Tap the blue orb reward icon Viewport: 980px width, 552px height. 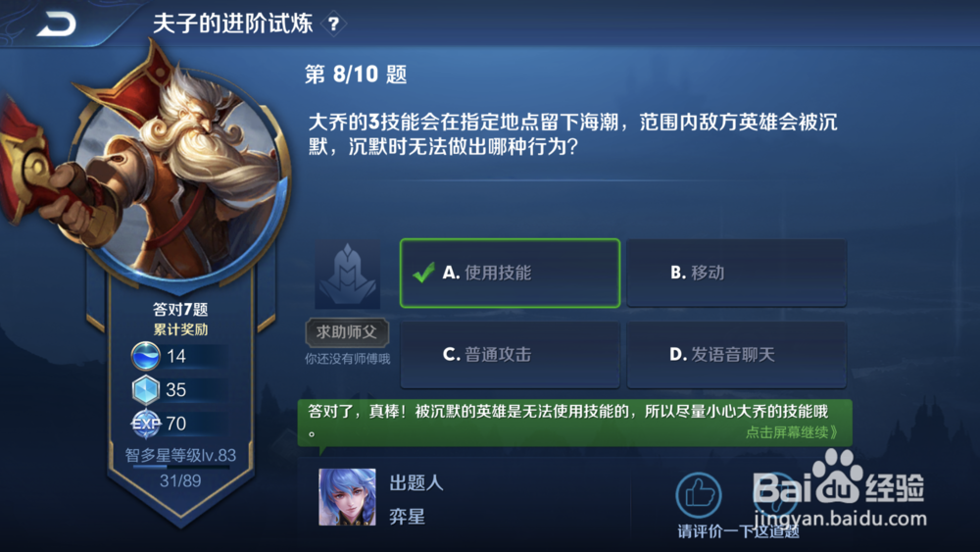[x=146, y=356]
